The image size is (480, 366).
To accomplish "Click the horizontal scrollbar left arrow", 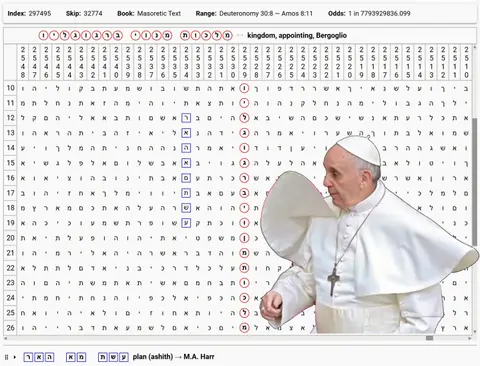I will pos(6,338).
